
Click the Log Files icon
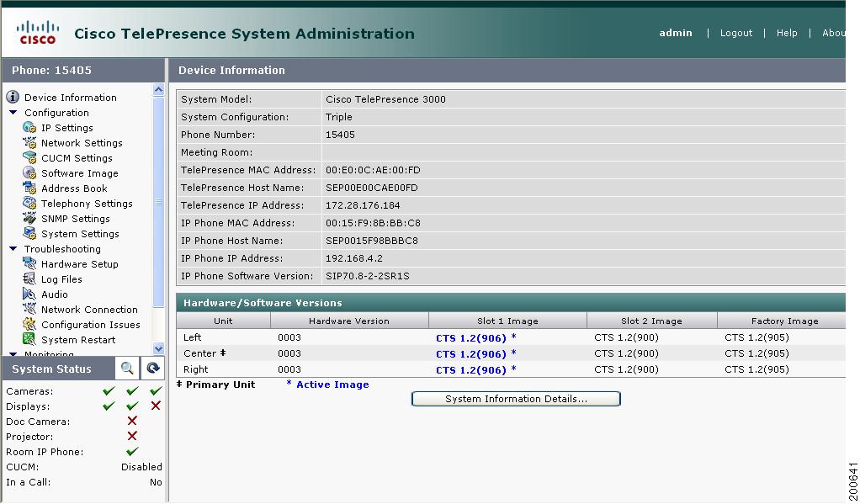click(x=29, y=279)
